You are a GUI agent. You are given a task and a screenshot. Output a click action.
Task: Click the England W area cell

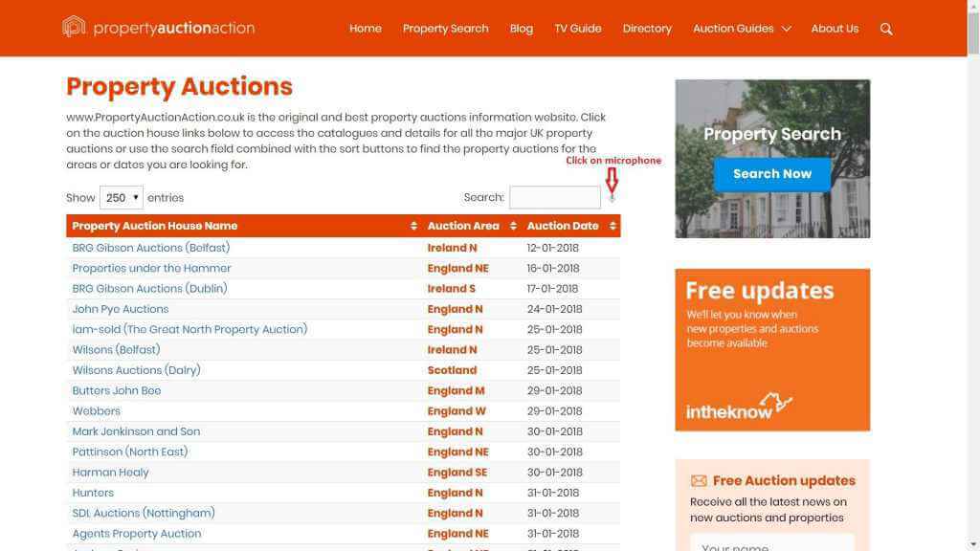click(x=457, y=411)
